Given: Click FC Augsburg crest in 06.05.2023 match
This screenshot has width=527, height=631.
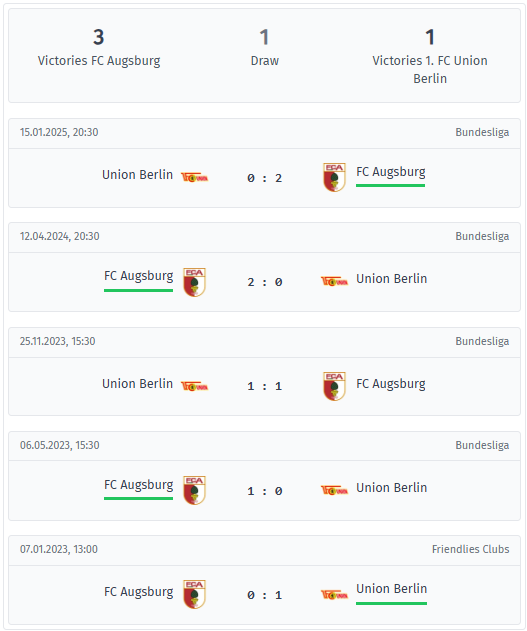Looking at the screenshot, I should pos(194,491).
